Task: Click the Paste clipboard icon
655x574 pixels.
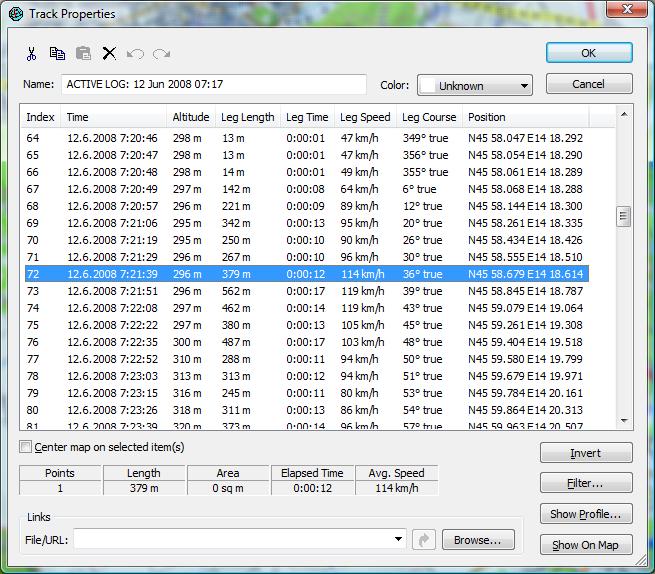Action: (x=83, y=53)
